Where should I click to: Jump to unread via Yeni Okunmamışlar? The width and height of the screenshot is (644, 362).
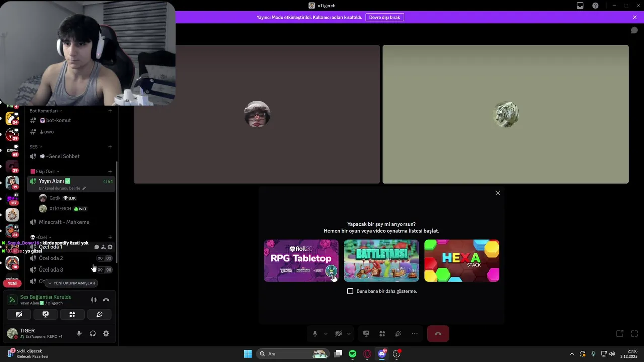point(72,283)
